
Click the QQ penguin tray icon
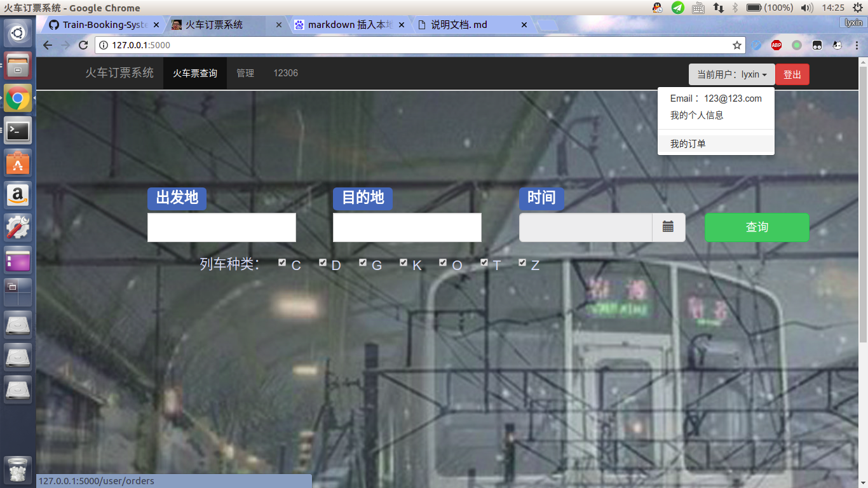[x=658, y=8]
